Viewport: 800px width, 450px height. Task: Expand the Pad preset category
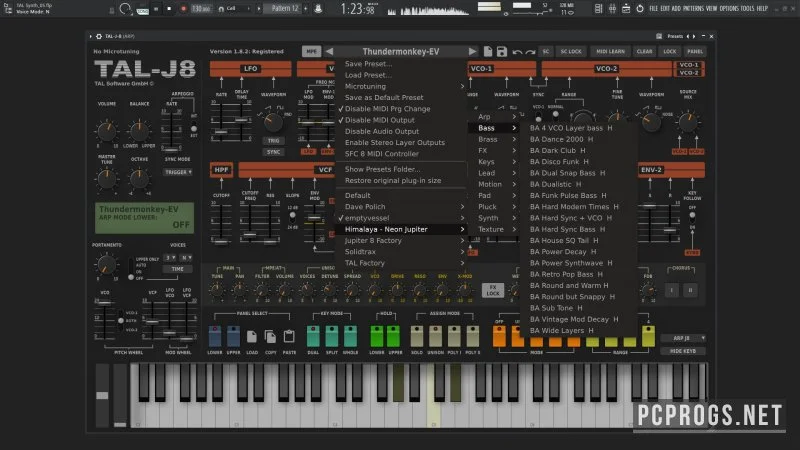click(x=494, y=195)
